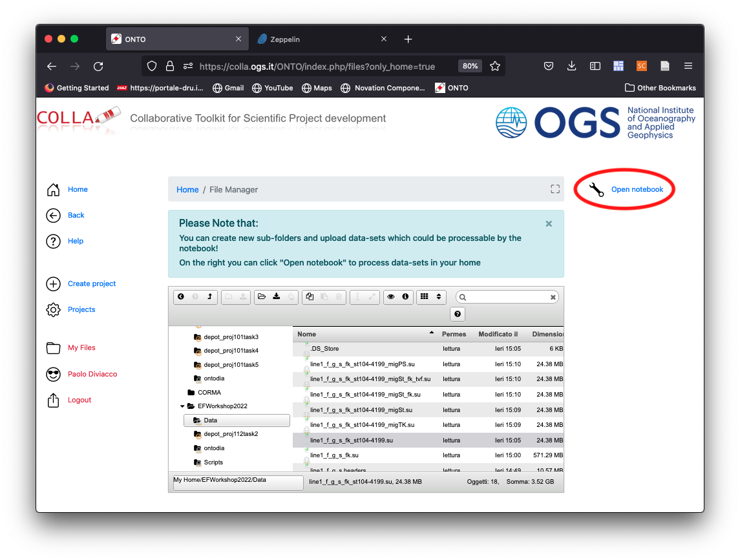Screen dimensions: 740x560
Task: Copy the selected file with the copy icon
Action: 310,297
